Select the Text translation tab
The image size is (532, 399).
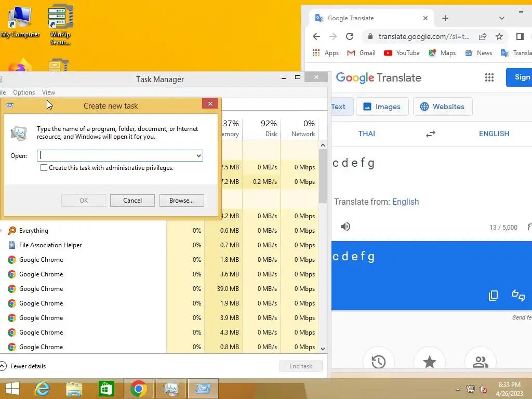[342, 107]
